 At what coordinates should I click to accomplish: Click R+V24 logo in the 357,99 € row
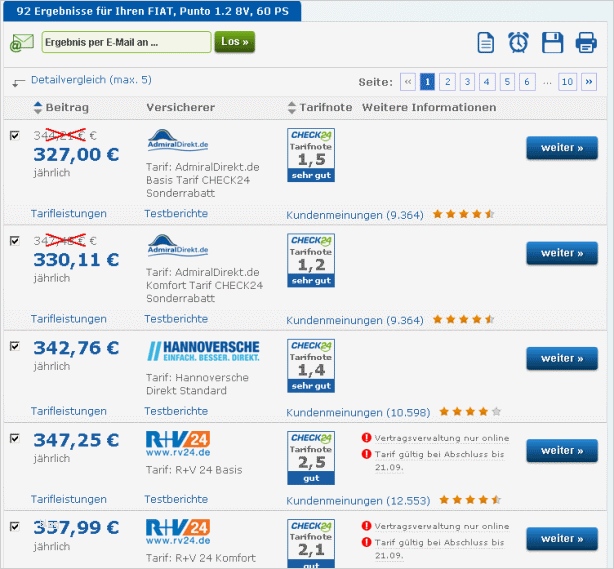(178, 532)
